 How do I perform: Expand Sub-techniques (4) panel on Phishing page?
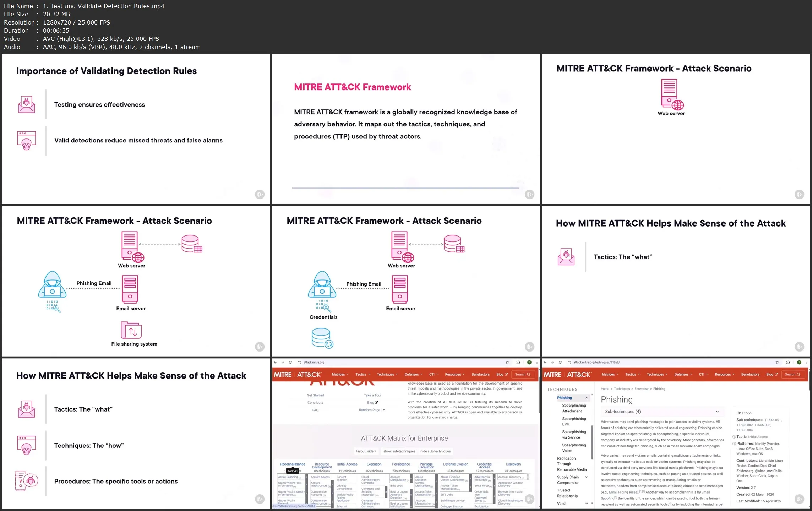(662, 411)
